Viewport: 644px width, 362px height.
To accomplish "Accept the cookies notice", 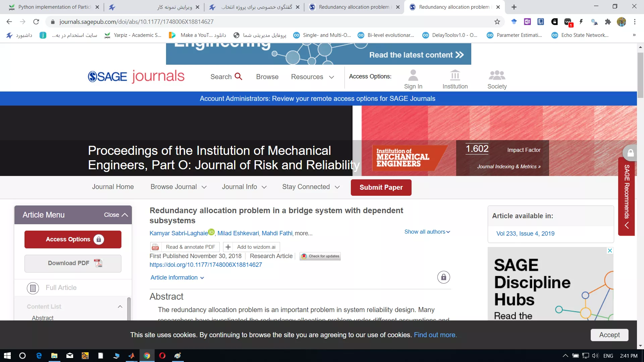I will pos(609,335).
